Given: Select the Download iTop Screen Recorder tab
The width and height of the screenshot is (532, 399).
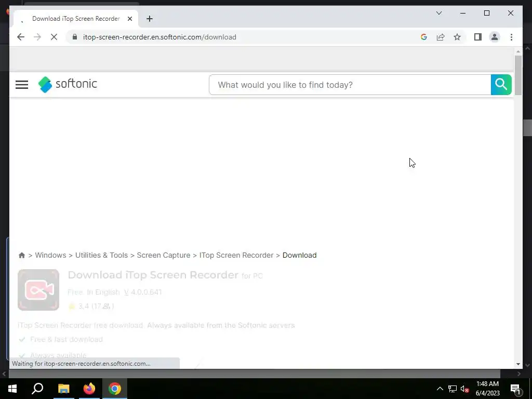Looking at the screenshot, I should (76, 19).
